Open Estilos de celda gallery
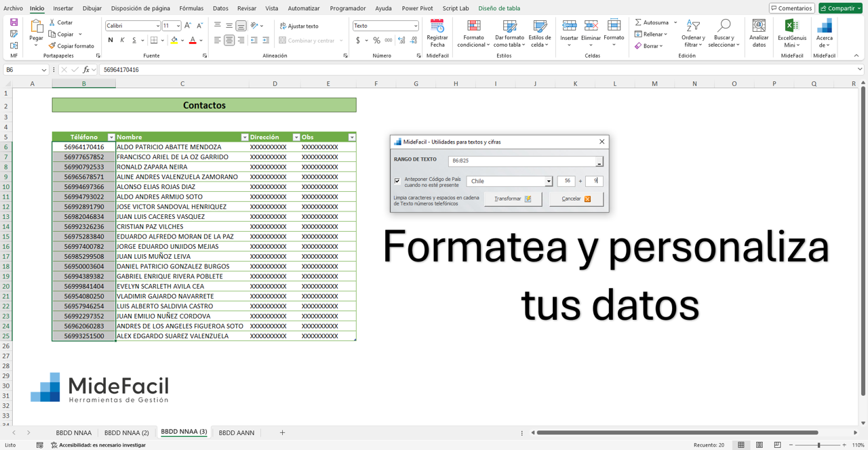 coord(540,33)
